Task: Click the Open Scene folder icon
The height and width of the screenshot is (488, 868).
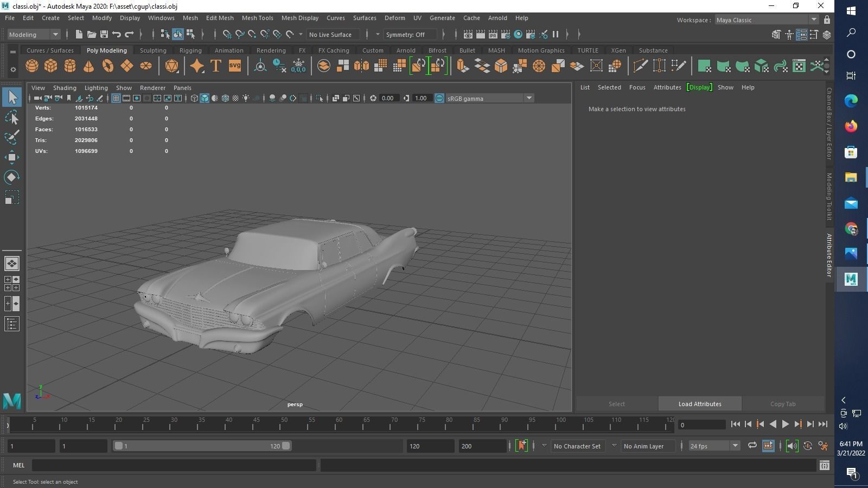Action: [92, 34]
